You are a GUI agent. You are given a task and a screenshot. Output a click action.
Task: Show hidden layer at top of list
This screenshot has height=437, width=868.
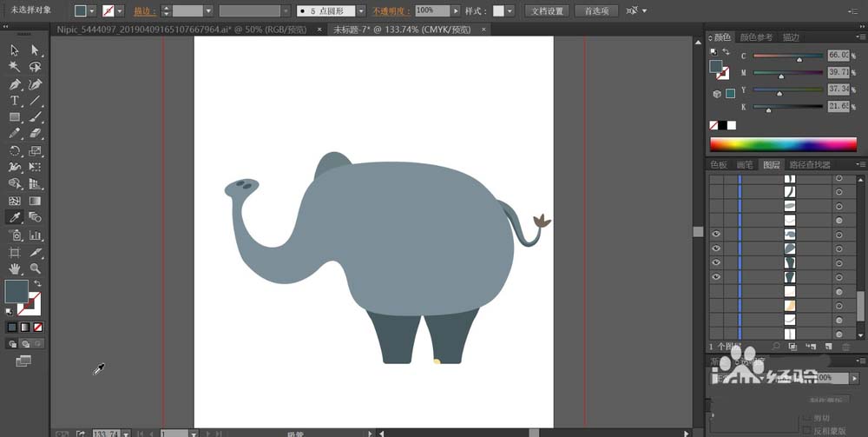[x=716, y=178]
